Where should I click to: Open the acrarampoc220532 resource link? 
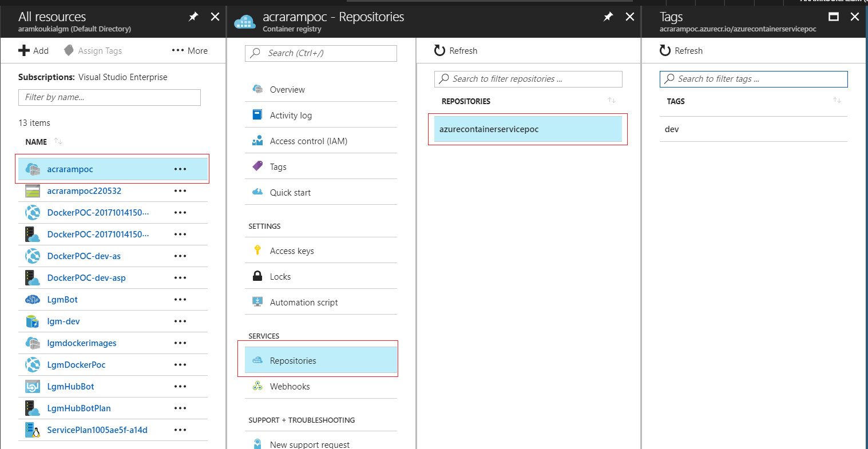click(84, 191)
